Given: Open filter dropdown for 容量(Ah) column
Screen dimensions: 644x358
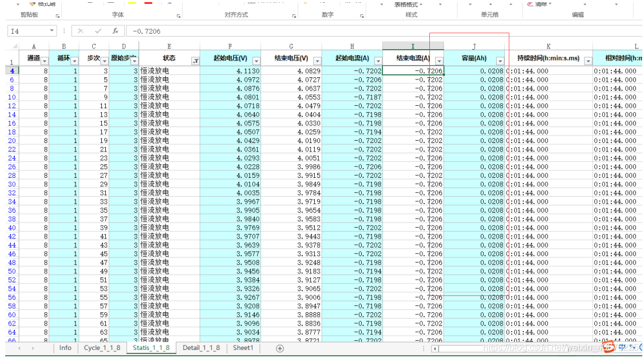Looking at the screenshot, I should (500, 61).
